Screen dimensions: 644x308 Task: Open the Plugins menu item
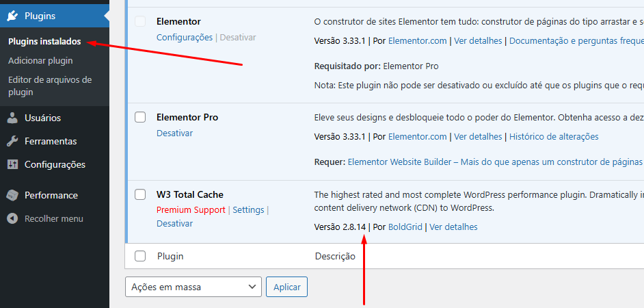55,16
